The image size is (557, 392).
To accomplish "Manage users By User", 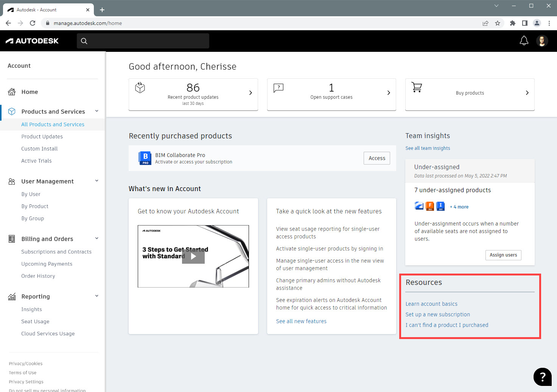I will click(31, 194).
